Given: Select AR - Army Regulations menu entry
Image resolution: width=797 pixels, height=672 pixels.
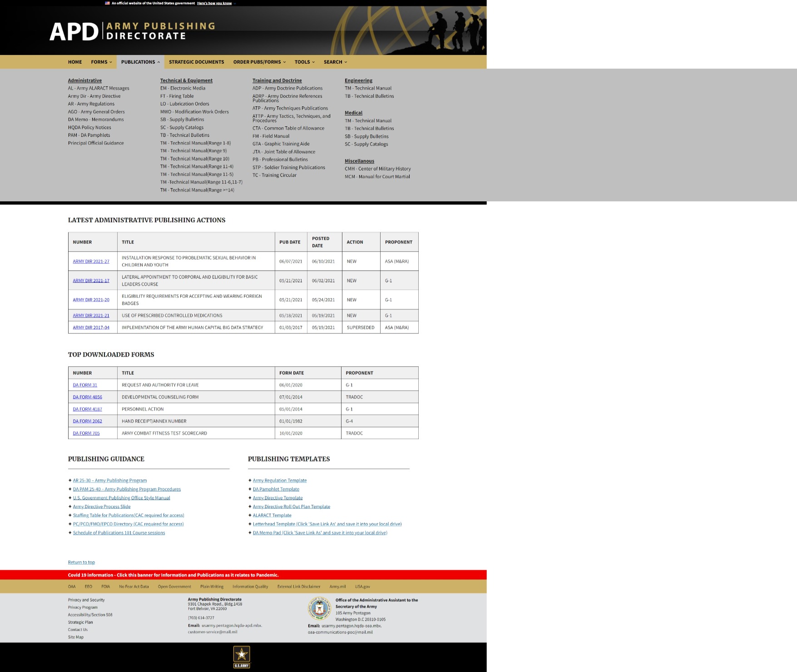Looking at the screenshot, I should [91, 104].
